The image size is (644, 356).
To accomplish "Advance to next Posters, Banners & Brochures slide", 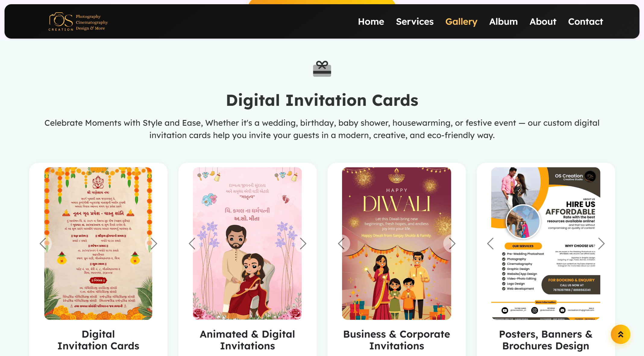I will click(x=601, y=243).
